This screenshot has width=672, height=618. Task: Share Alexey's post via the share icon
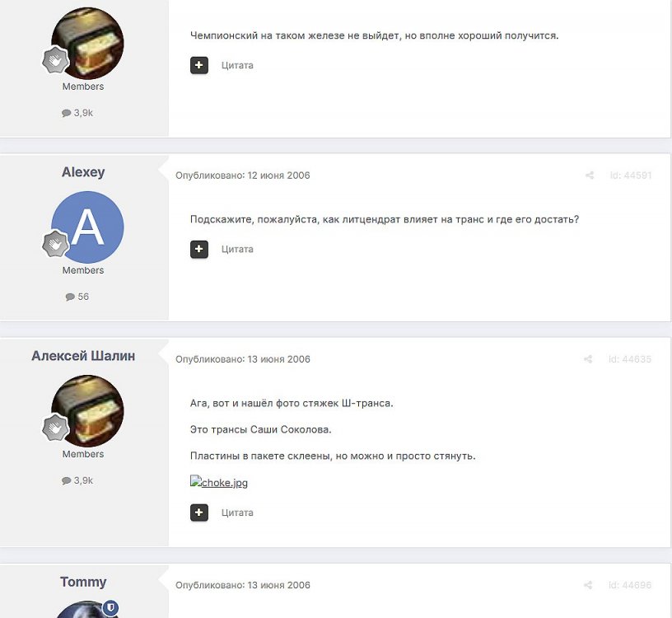point(590,176)
